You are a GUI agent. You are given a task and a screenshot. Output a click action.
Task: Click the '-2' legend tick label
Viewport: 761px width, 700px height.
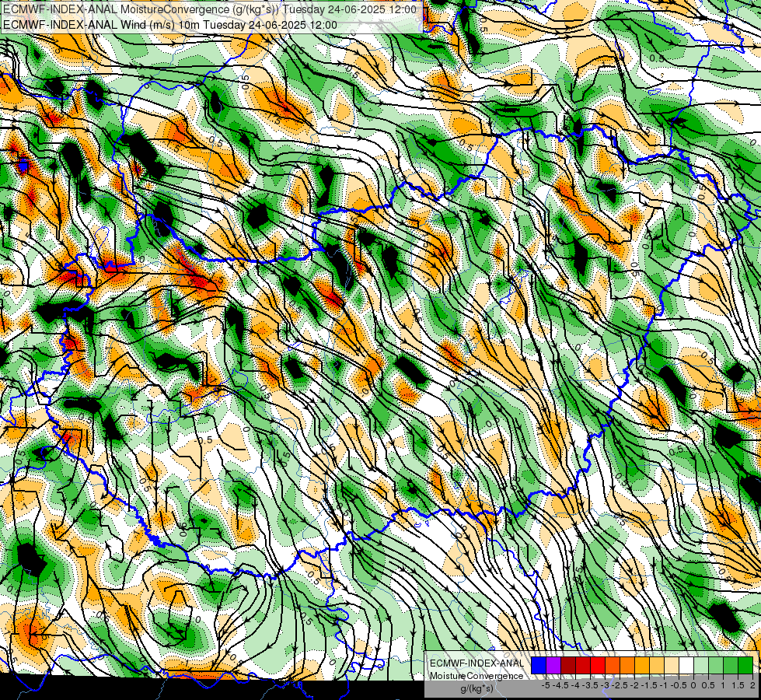[x=635, y=685]
